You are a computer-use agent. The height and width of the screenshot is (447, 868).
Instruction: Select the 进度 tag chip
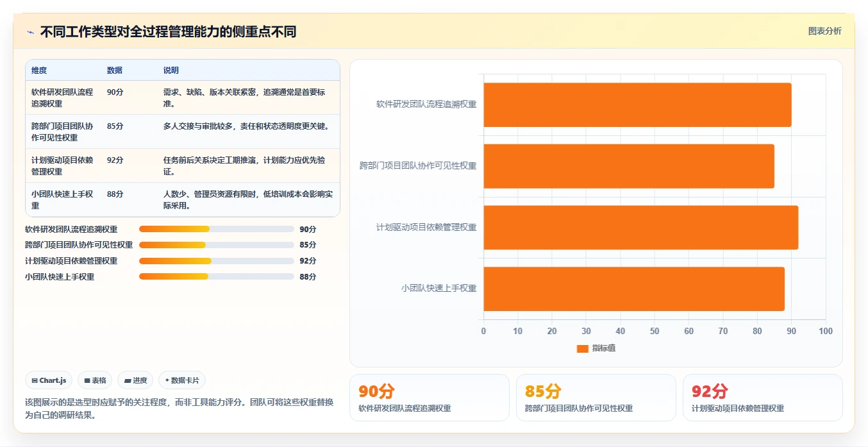pyautogui.click(x=135, y=380)
